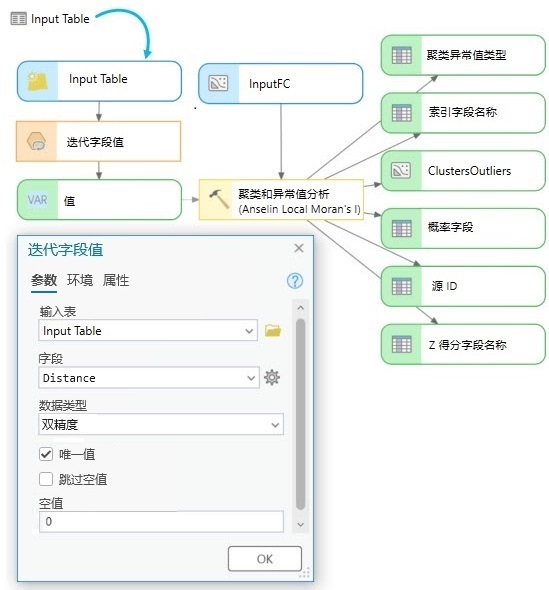Viewport: 549px width, 590px height.
Task: Open the 数据类型 双精度 dropdown
Action: [x=275, y=425]
